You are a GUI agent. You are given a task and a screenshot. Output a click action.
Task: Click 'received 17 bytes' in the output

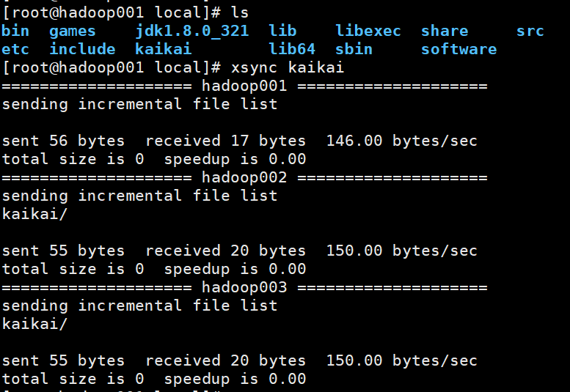tap(225, 141)
